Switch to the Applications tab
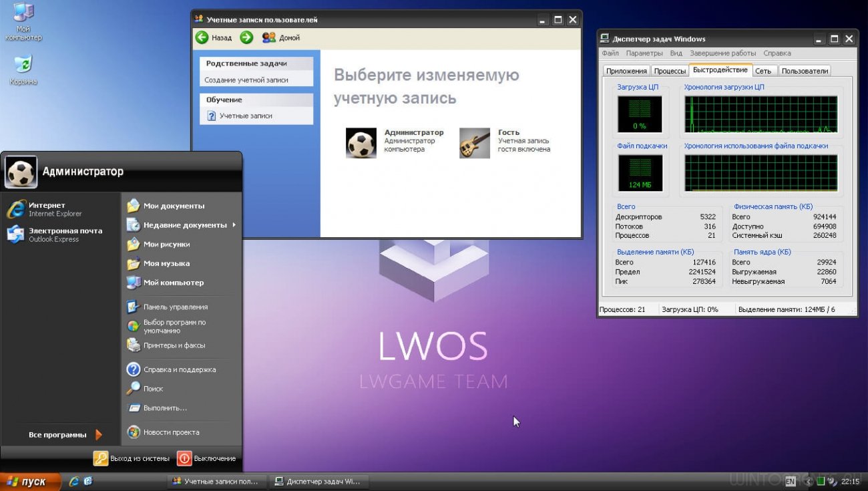The width and height of the screenshot is (868, 491). point(626,71)
